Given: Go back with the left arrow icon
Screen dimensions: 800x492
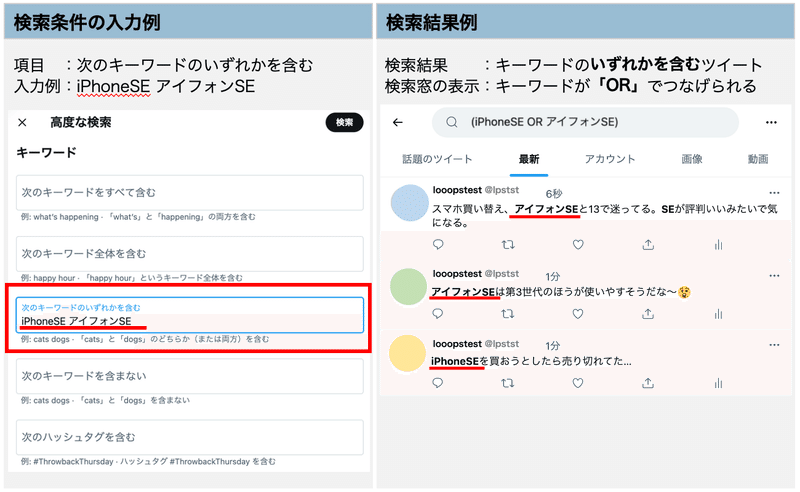Looking at the screenshot, I should tap(398, 122).
